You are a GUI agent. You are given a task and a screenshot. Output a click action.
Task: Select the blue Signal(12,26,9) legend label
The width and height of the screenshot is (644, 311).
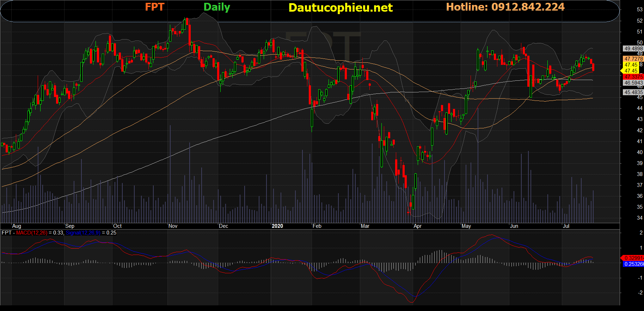coord(83,233)
